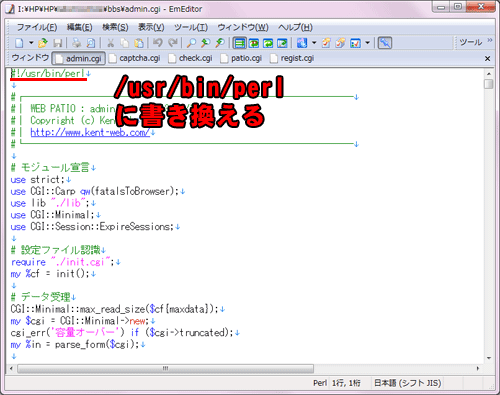Click the 'use strict;' code line

click(37, 180)
